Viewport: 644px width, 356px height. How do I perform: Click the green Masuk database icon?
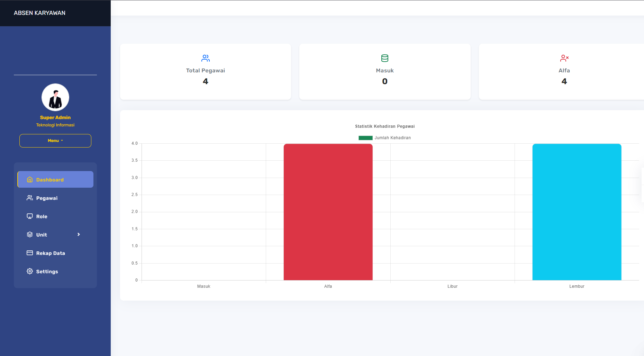[x=385, y=58]
